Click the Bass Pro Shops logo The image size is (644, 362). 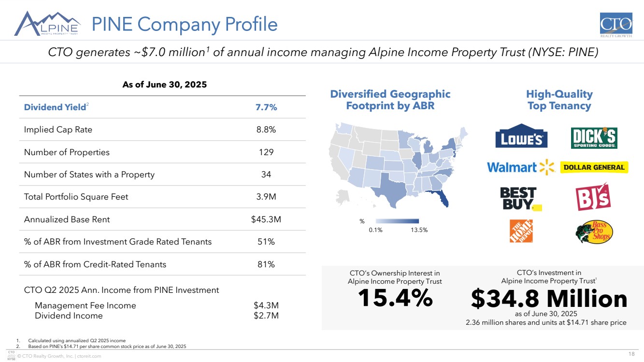coord(594,232)
